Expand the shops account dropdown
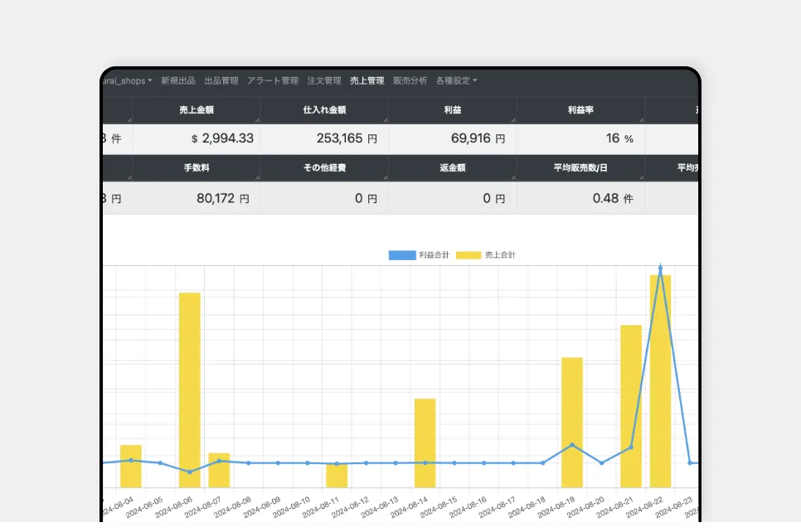 pyautogui.click(x=128, y=80)
